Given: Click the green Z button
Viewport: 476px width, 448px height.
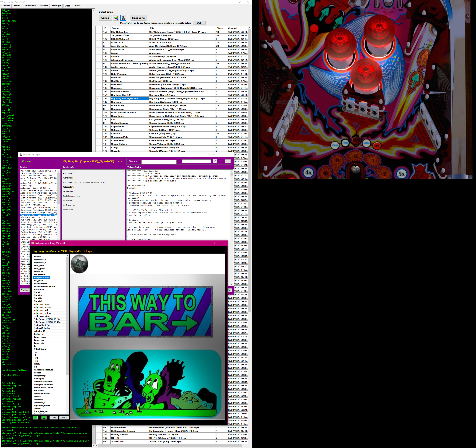Looking at the screenshot, I should [x=44, y=418].
